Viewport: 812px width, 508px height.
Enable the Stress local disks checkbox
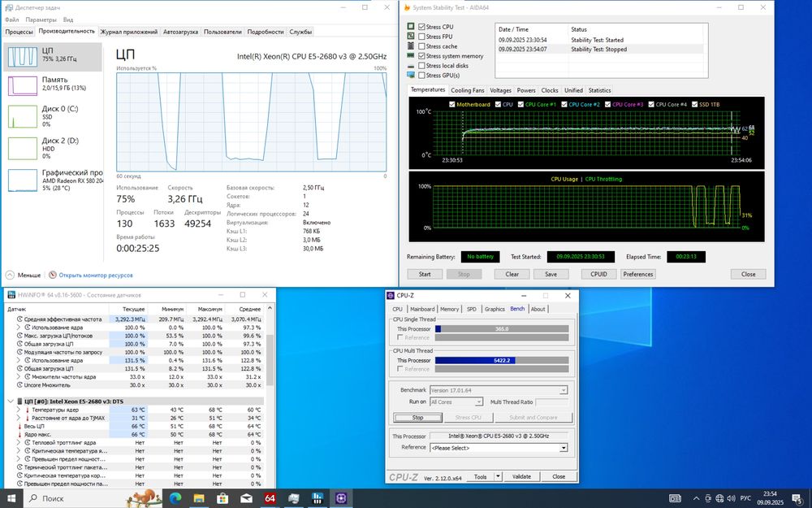421,66
